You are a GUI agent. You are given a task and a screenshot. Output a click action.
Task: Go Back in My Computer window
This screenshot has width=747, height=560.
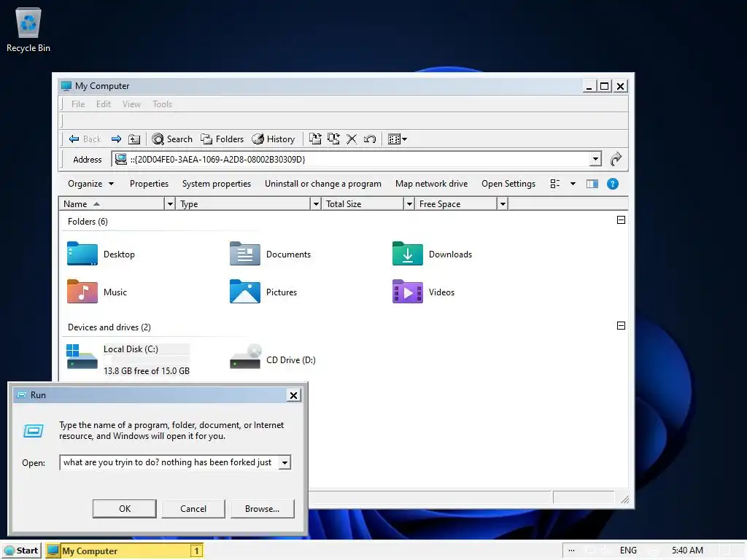[85, 139]
